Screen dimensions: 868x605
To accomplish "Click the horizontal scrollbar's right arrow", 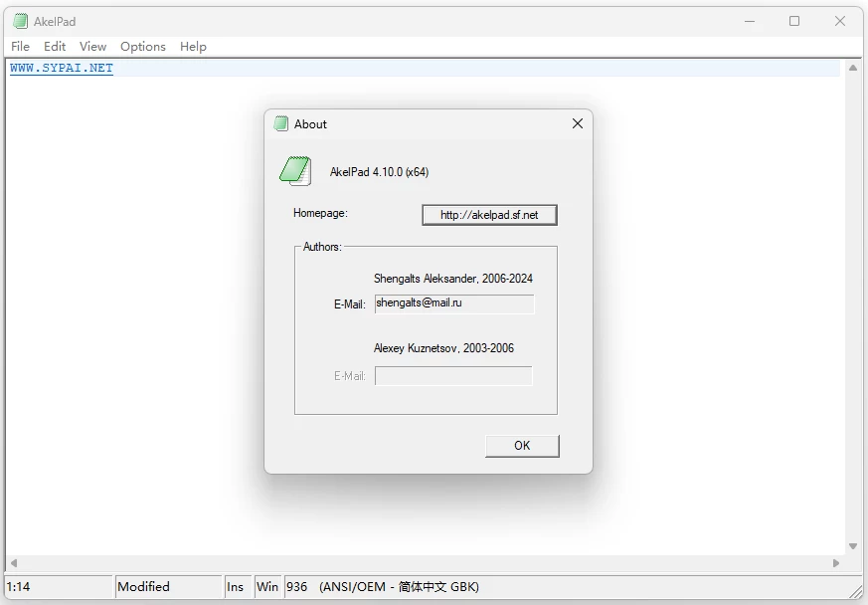I will tap(835, 562).
